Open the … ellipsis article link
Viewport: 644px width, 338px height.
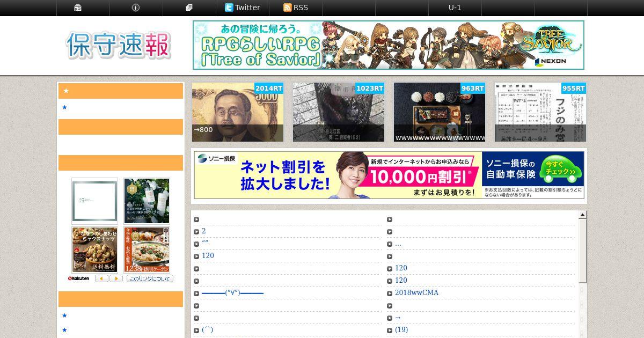point(398,244)
